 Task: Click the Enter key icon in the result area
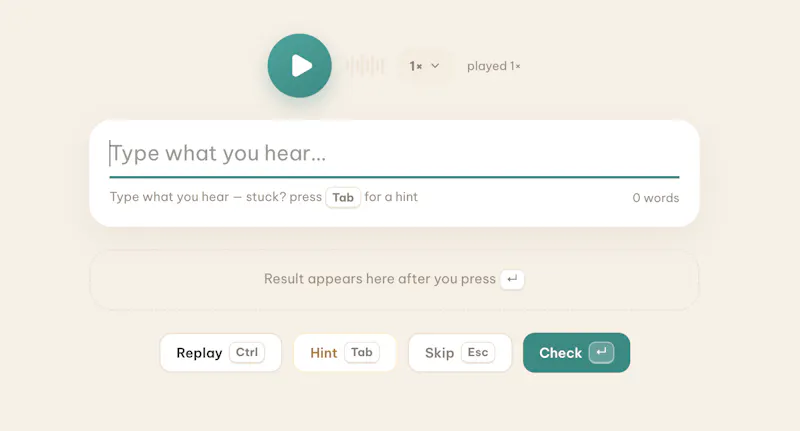[x=512, y=279]
